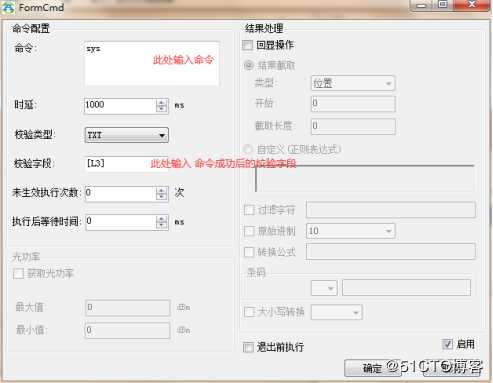Image resolution: width=493 pixels, height=383 pixels.
Task: Increase the 时延 delay with up arrow
Action: click(162, 102)
